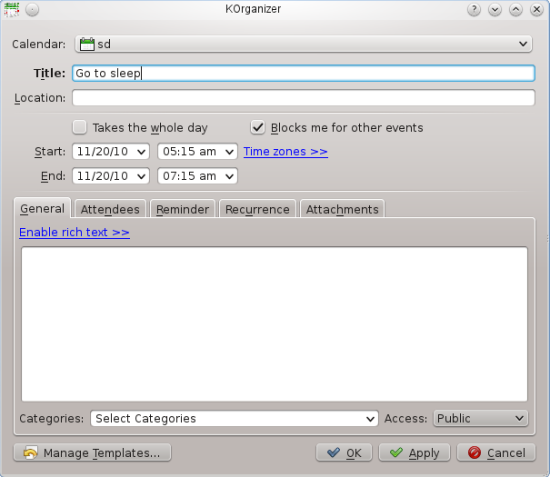The image size is (550, 477).
Task: Click the OK button
Action: (x=344, y=453)
